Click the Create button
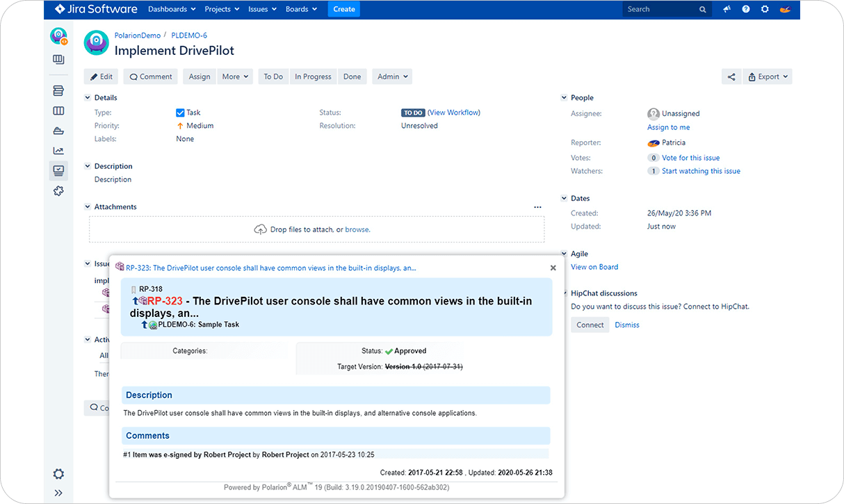 [x=344, y=10]
